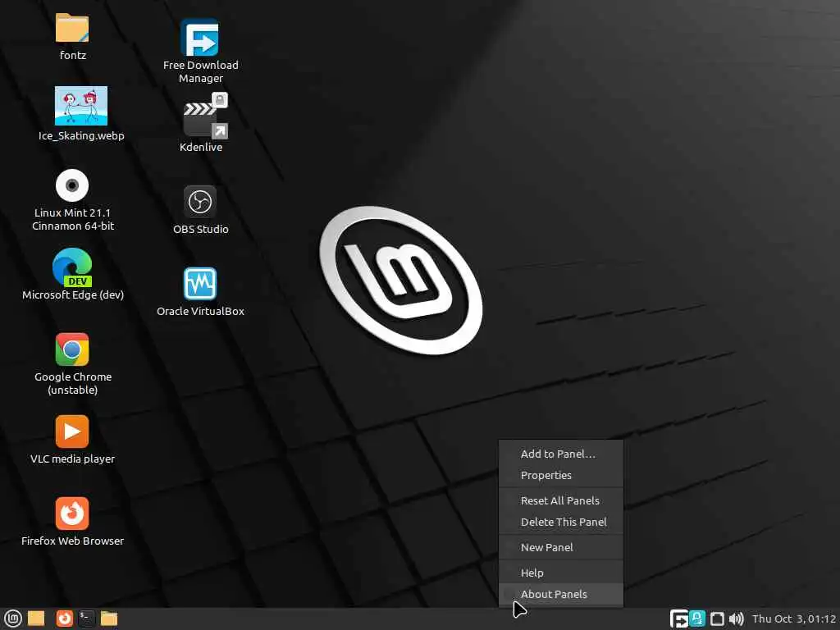Open VLC media player desktop icon
This screenshot has height=630, width=840.
pos(72,431)
